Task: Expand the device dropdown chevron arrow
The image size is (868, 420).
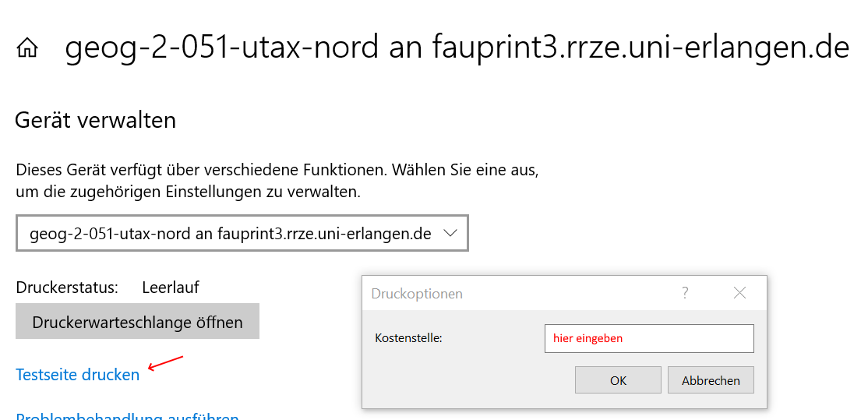Action: (450, 233)
